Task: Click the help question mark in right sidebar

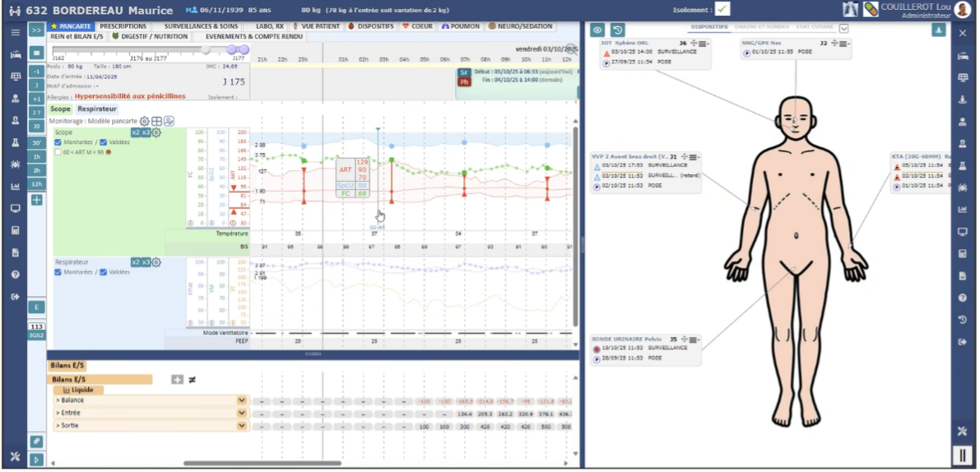Action: click(x=963, y=298)
